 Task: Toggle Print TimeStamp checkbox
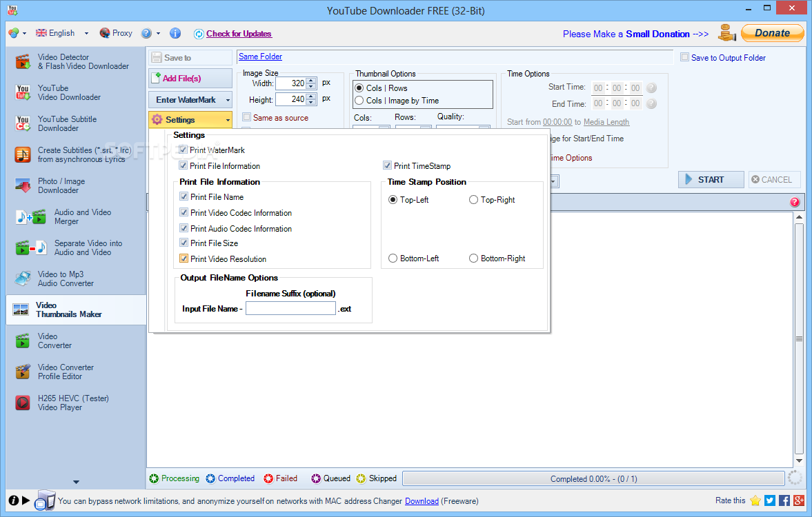(x=387, y=165)
